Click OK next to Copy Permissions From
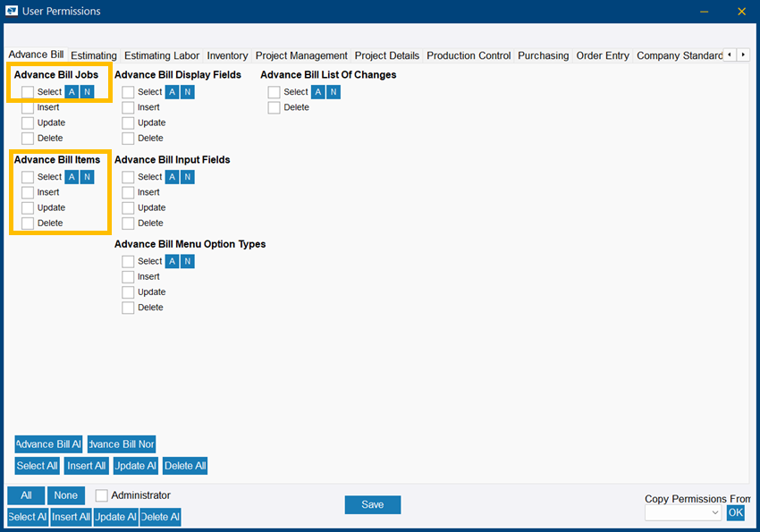Viewport: 760px width, 532px height. click(735, 512)
